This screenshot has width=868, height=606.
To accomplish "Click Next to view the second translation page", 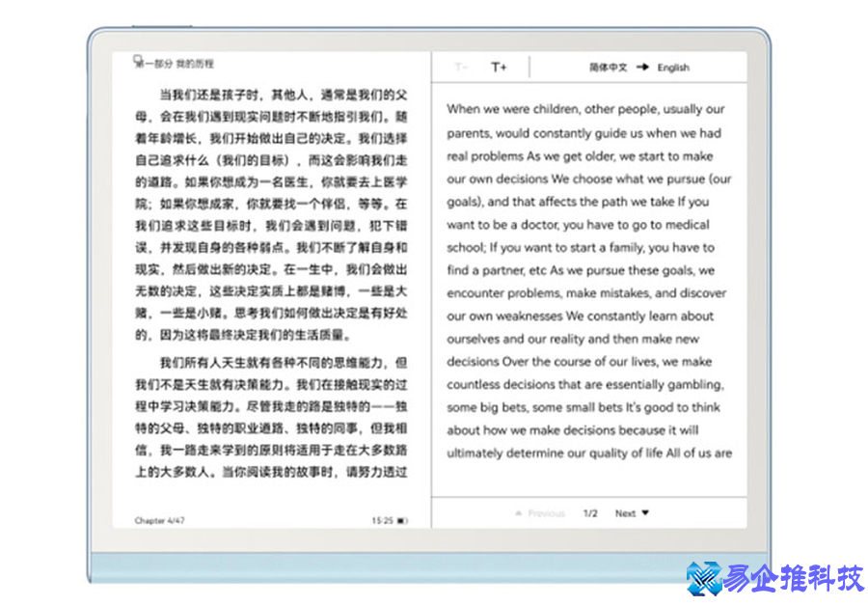I will pyautogui.click(x=625, y=513).
